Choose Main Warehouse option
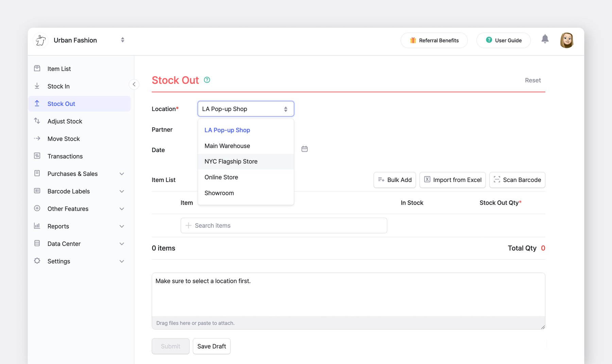The image size is (612, 364). point(227,146)
